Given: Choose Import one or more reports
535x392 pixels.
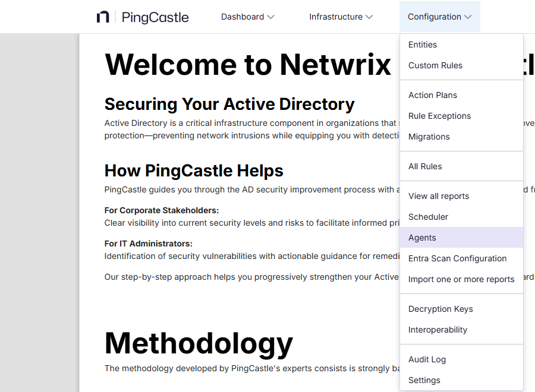Looking at the screenshot, I should coord(461,279).
